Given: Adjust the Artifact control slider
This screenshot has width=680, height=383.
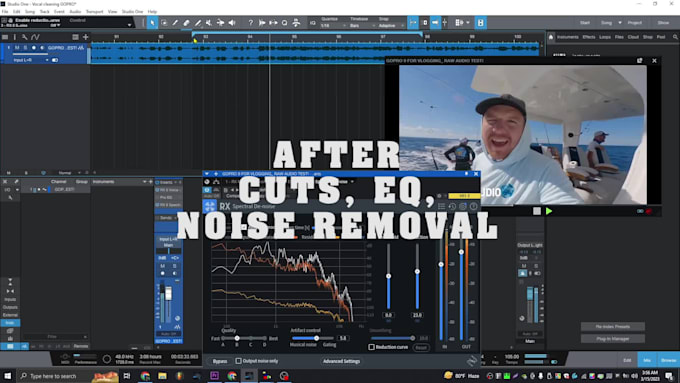Looking at the screenshot, I should 313,338.
